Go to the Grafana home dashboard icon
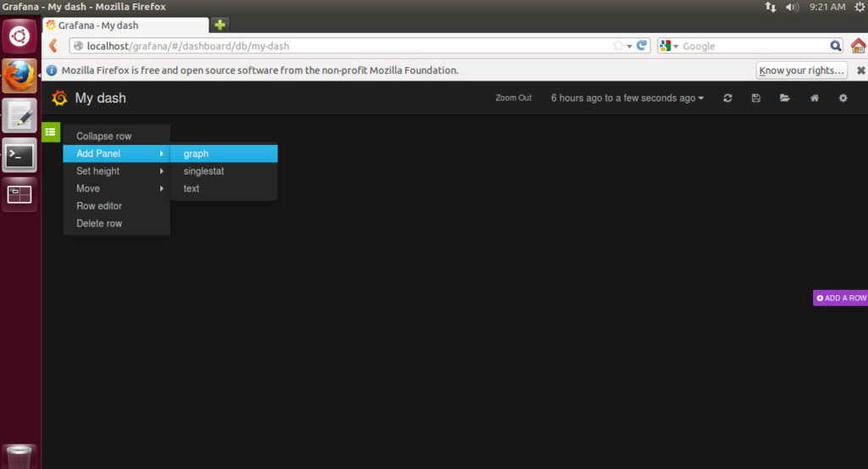The height and width of the screenshot is (469, 868). 815,98
